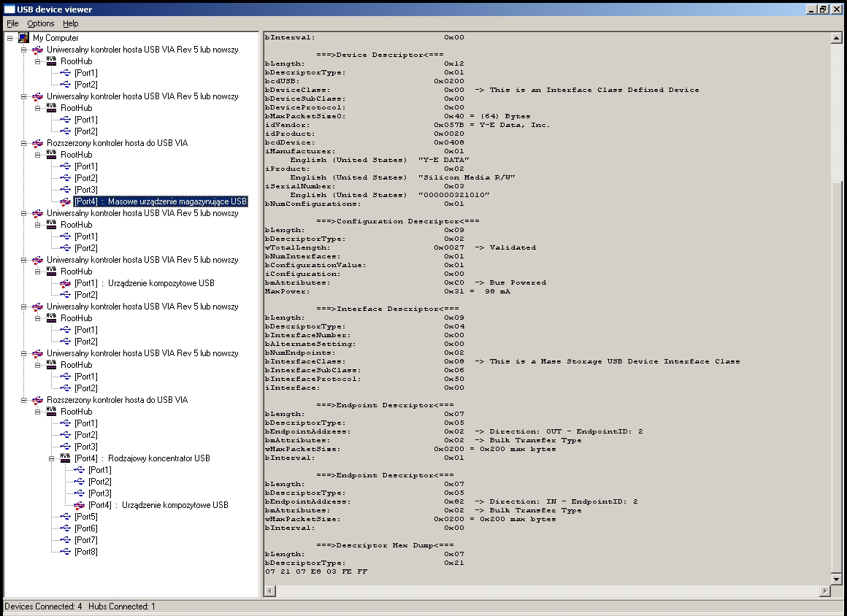
Task: Restore down the USB device viewer window
Action: pyautogui.click(x=823, y=9)
